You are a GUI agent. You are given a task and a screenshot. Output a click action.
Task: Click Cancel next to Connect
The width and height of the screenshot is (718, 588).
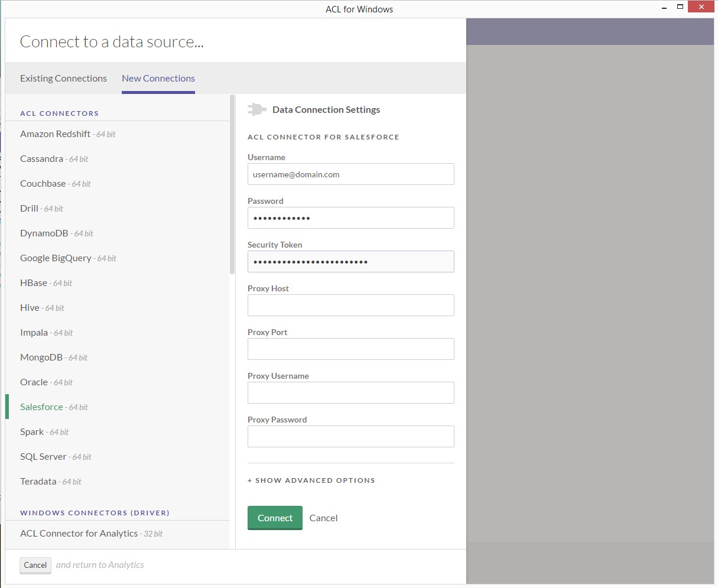[323, 518]
